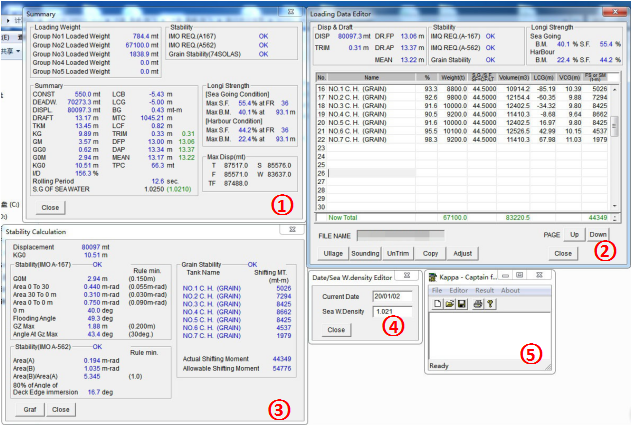
Task: Click Close button in Loading Data Editor
Action: click(563, 254)
